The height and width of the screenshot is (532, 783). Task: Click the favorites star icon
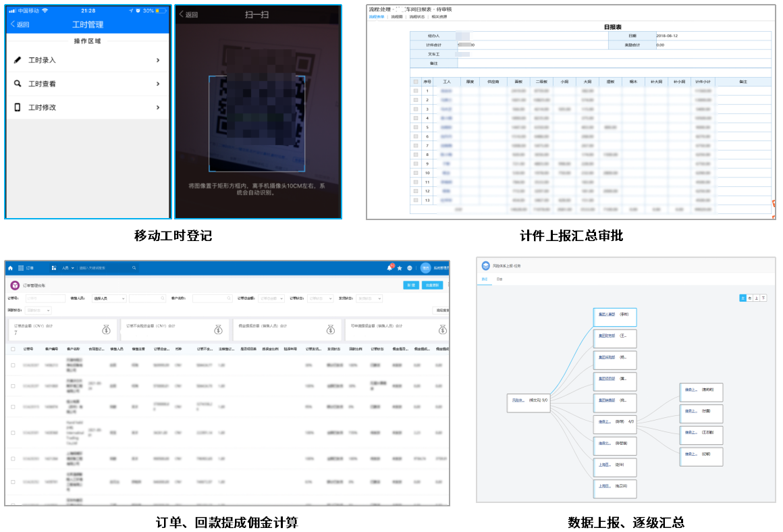point(400,268)
